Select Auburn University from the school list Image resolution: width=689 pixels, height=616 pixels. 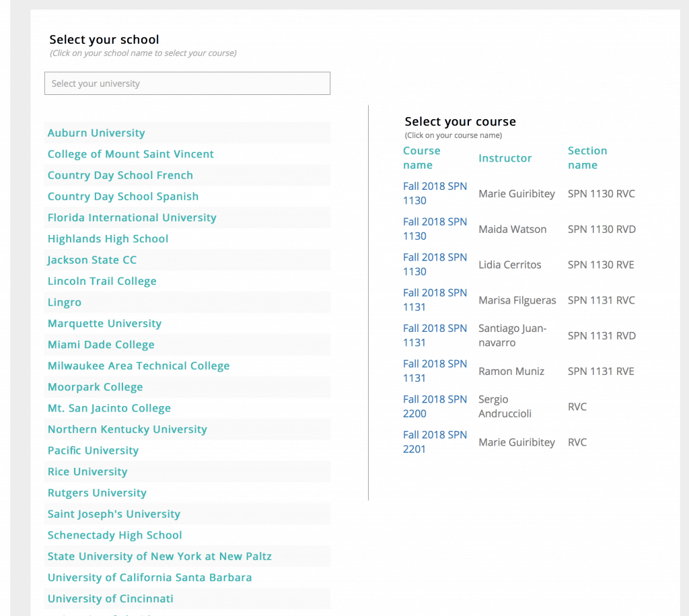[x=96, y=133]
